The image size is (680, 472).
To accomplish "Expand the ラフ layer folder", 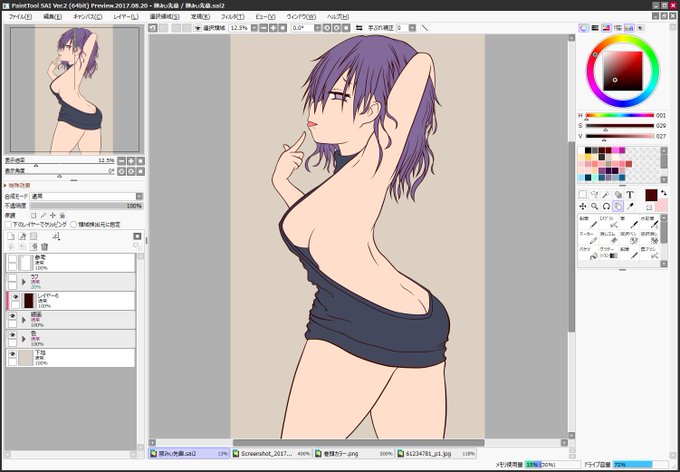I will click(24, 282).
